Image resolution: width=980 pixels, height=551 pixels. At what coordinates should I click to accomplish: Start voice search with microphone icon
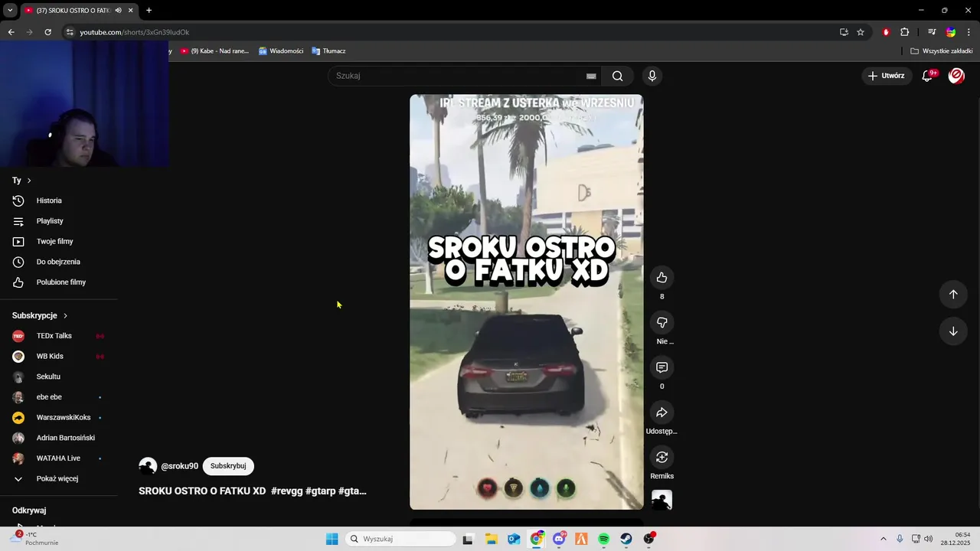pyautogui.click(x=652, y=76)
